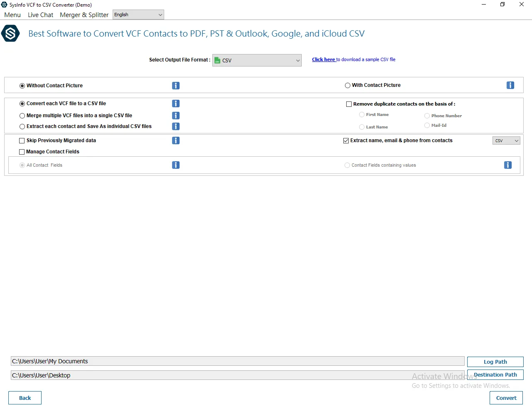The width and height of the screenshot is (532, 409).
Task: Select First Name duplicate basis
Action: (362, 115)
